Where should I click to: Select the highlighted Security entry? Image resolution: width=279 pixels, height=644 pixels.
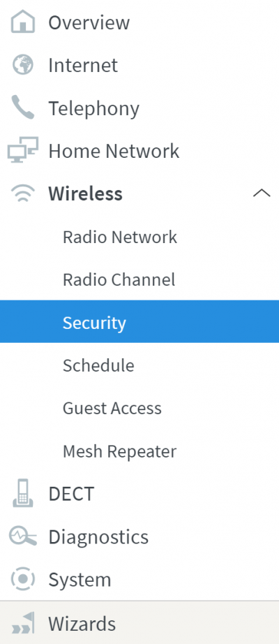pos(139,321)
